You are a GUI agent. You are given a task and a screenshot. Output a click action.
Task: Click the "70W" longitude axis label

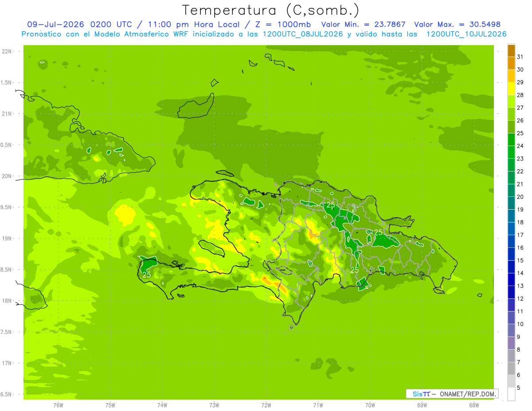(370, 405)
